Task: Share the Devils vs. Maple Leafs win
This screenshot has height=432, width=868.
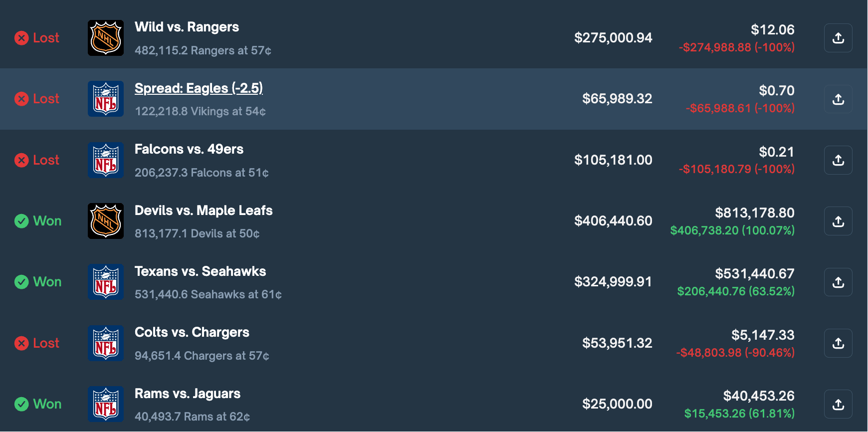Action: (838, 221)
